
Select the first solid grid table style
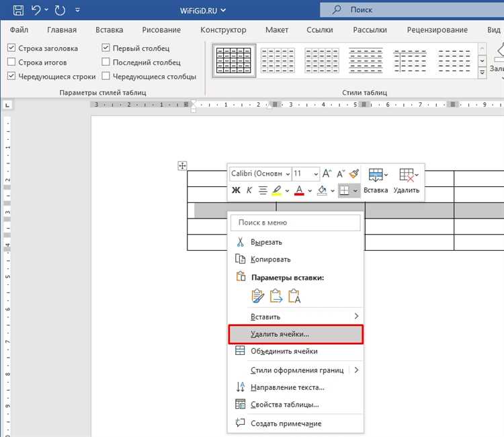tap(234, 61)
